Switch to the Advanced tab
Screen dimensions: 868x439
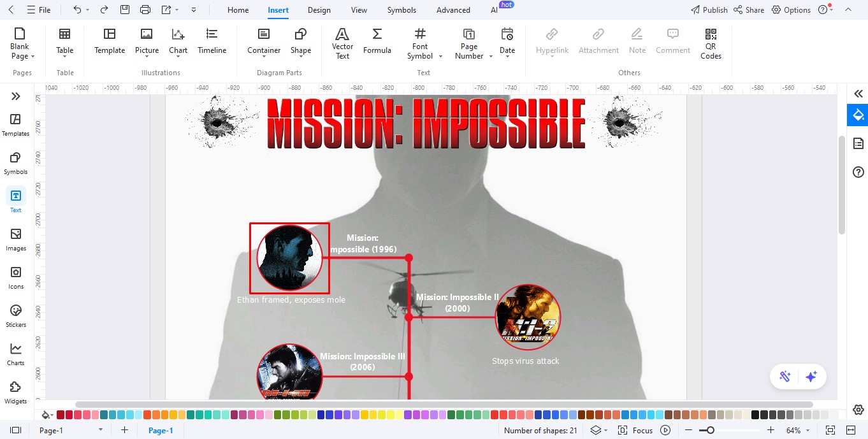[x=453, y=10]
